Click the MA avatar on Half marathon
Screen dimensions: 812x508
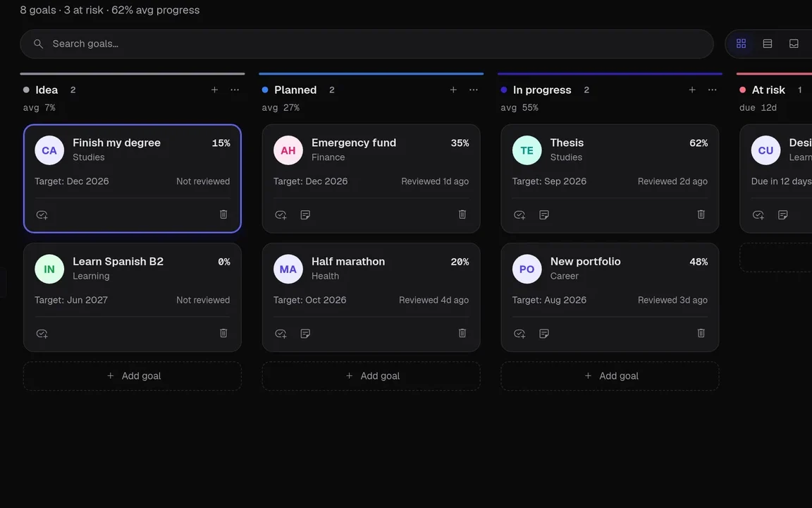point(288,269)
